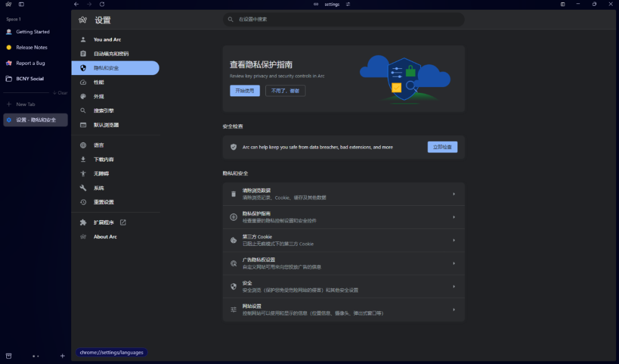Click the cookie icon beside 第三方 Cookie
Viewport: 619px width, 364px height.
coord(233,240)
